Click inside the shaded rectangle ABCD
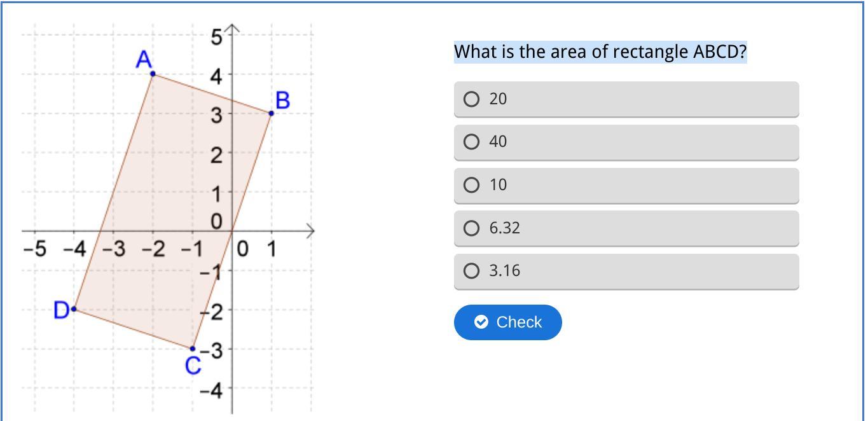The image size is (868, 421). pyautogui.click(x=165, y=210)
